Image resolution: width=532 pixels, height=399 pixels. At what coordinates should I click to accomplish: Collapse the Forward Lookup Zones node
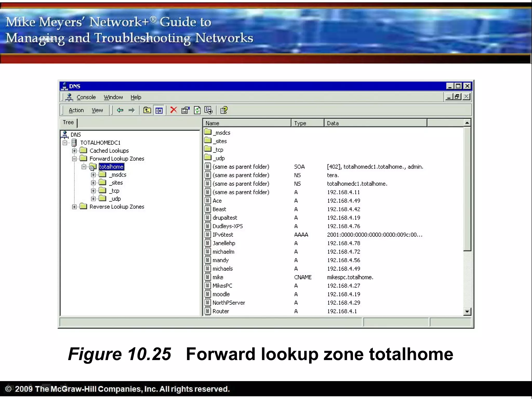pos(75,159)
